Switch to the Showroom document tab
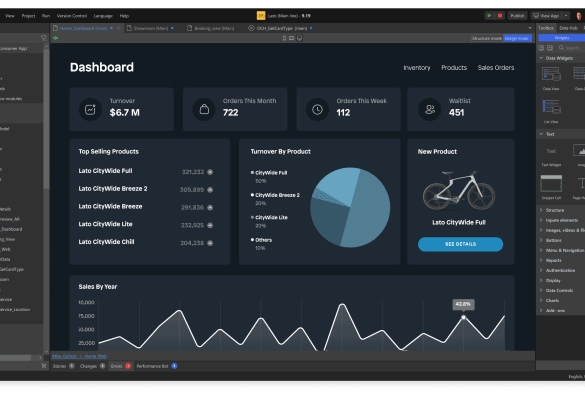Image resolution: width=585 pixels, height=393 pixels. click(x=151, y=28)
